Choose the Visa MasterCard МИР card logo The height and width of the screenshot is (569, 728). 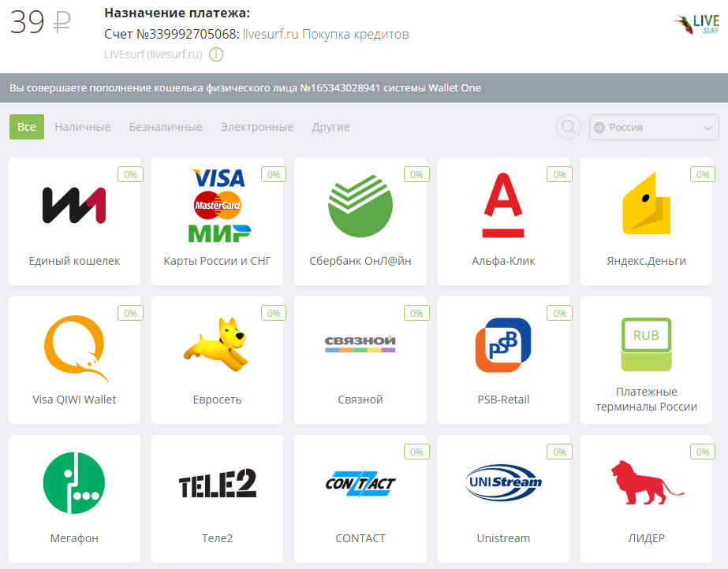(x=218, y=206)
